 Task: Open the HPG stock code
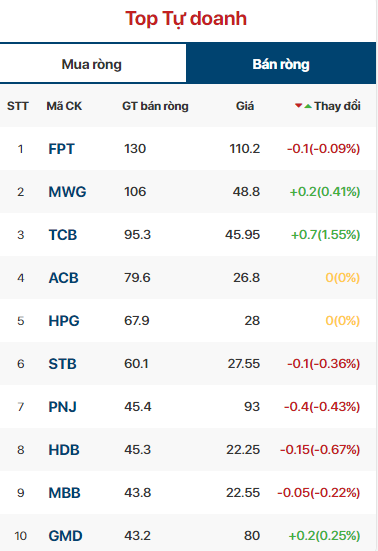(x=64, y=321)
